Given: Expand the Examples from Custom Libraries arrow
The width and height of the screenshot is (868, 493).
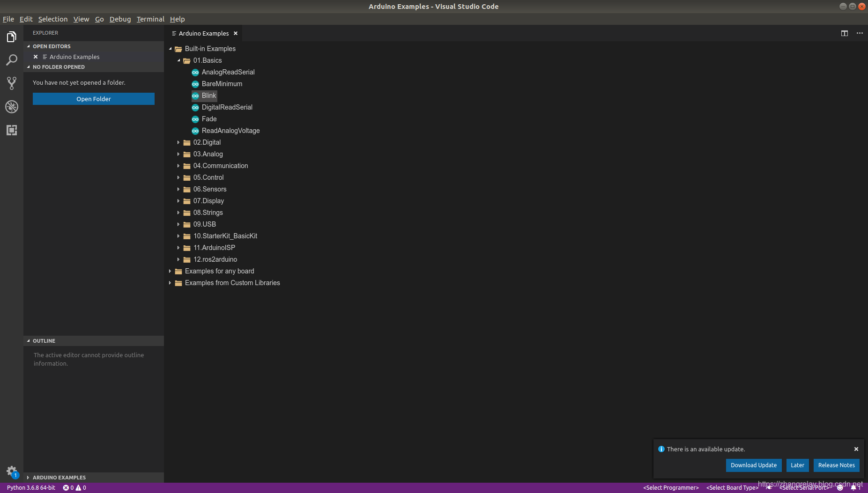Looking at the screenshot, I should click(x=170, y=283).
